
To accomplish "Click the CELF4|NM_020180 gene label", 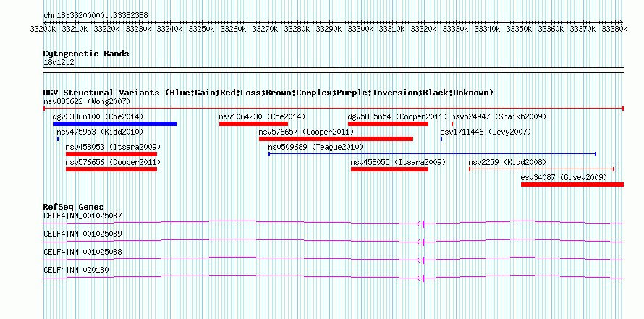I will [76, 270].
